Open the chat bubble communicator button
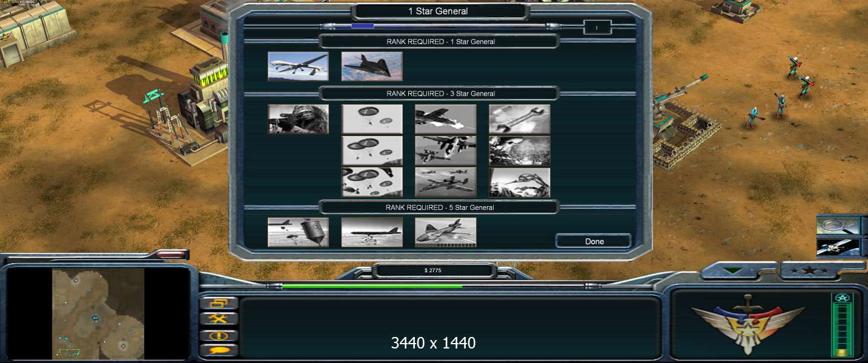The width and height of the screenshot is (868, 363). [x=219, y=350]
